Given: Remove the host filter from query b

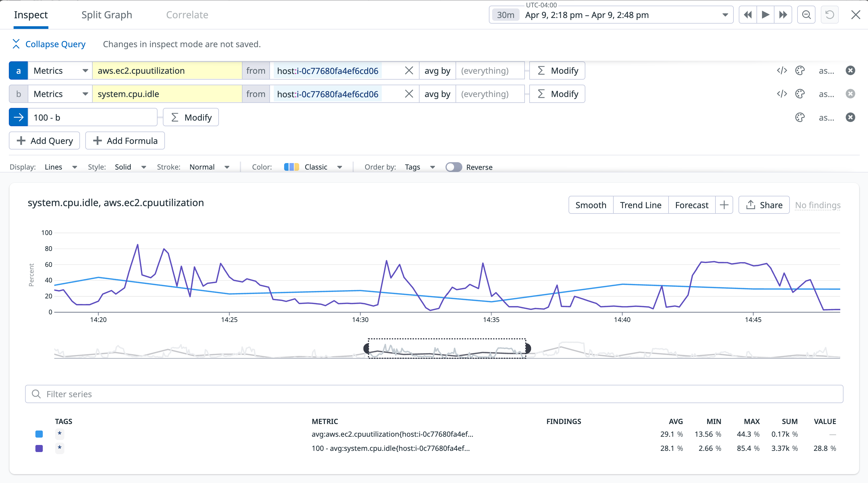Looking at the screenshot, I should coord(409,94).
